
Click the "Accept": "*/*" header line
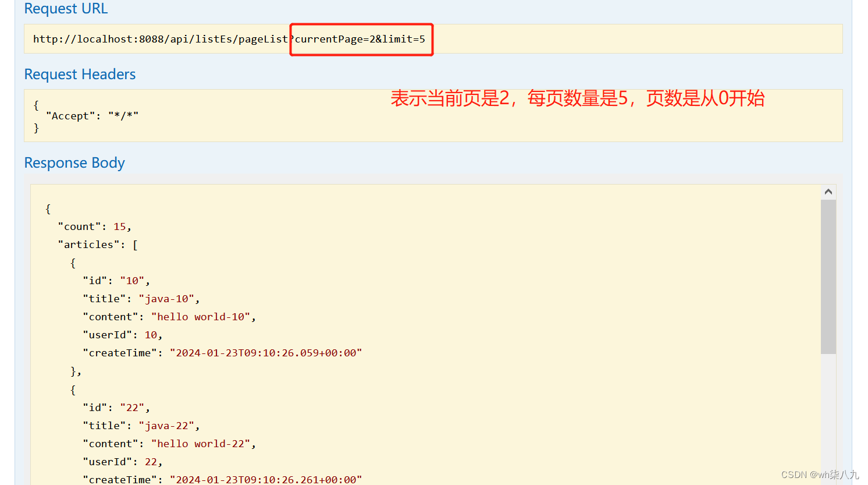pyautogui.click(x=92, y=116)
